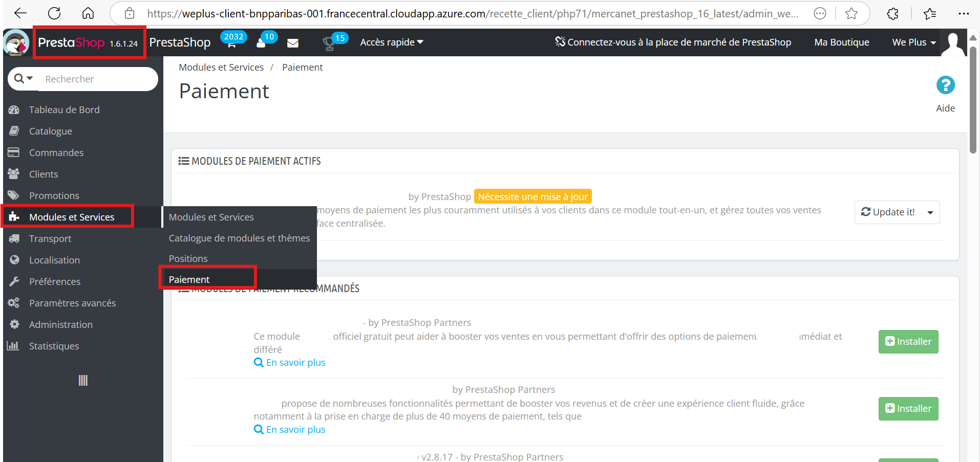Open new customers notification icon 10
The image size is (980, 462).
(x=266, y=41)
